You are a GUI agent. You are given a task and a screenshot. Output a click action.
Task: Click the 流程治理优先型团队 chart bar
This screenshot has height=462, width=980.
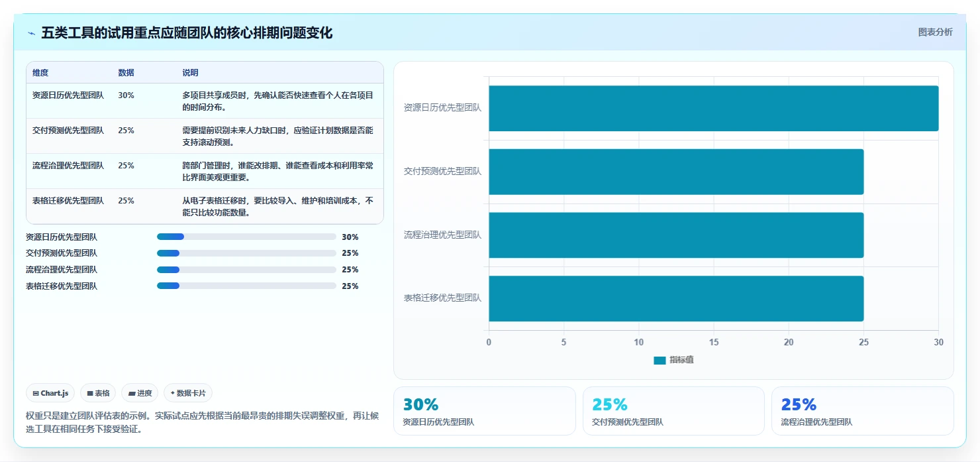[x=676, y=235]
